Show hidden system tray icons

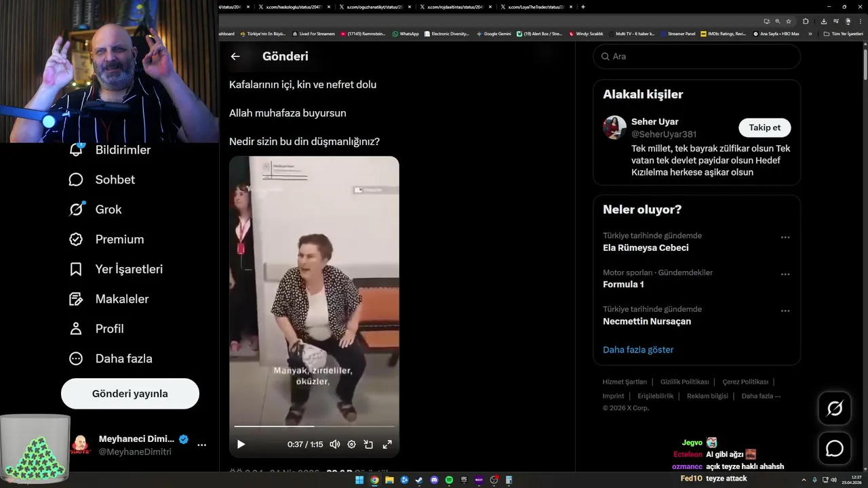tap(804, 480)
